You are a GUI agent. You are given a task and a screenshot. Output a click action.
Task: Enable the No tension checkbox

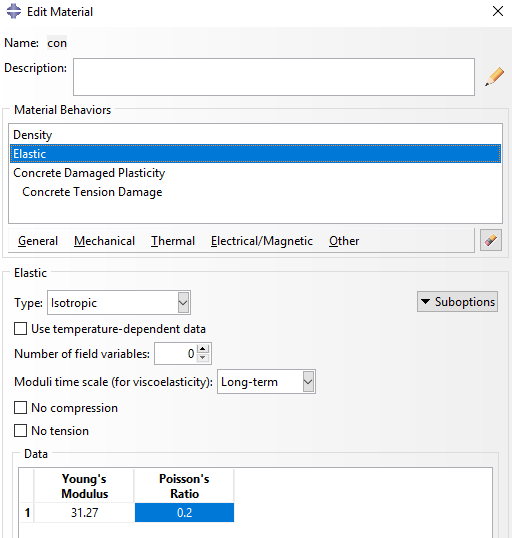[x=20, y=431]
